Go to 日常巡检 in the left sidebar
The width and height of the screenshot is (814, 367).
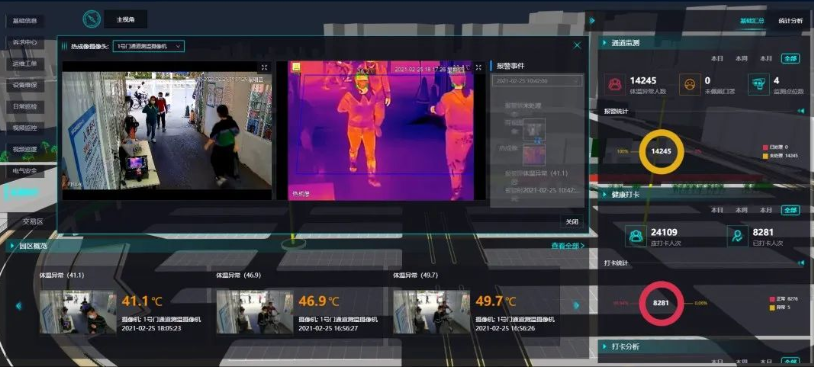coord(25,107)
